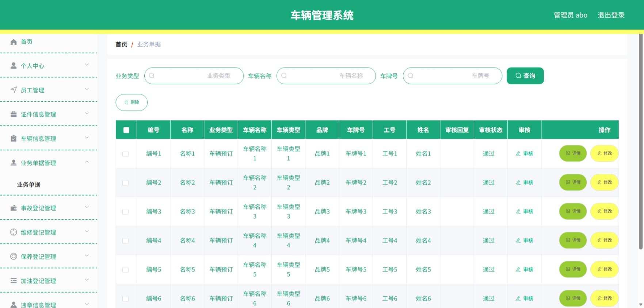Click the green 查询 search button

coord(525,76)
